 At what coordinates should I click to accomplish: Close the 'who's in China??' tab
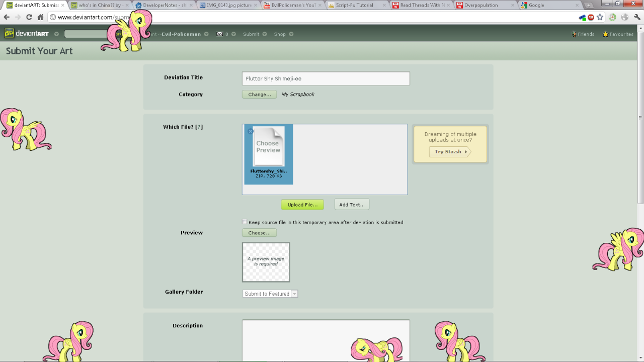click(127, 5)
